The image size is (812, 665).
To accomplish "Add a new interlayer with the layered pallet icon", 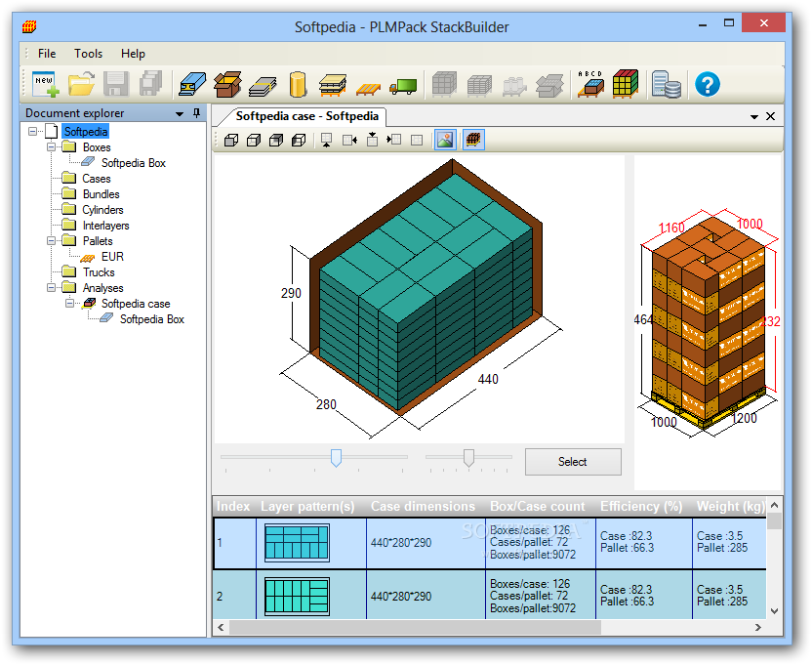I will 333,85.
